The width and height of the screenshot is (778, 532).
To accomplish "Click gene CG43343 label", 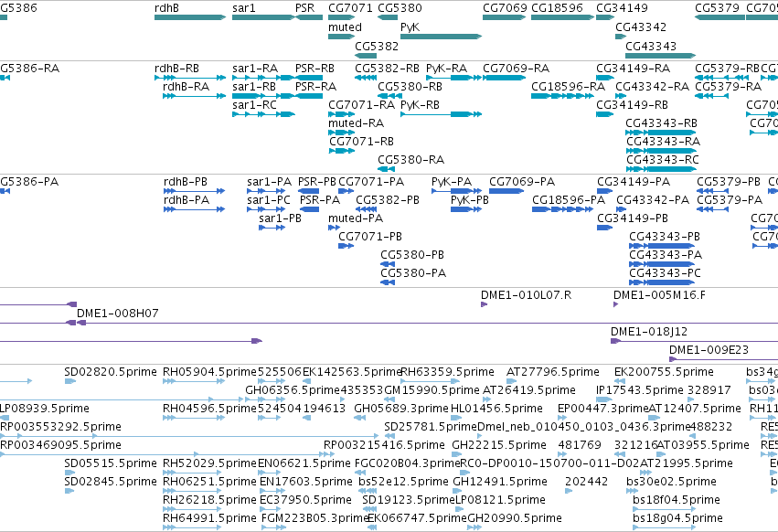I will (x=651, y=46).
